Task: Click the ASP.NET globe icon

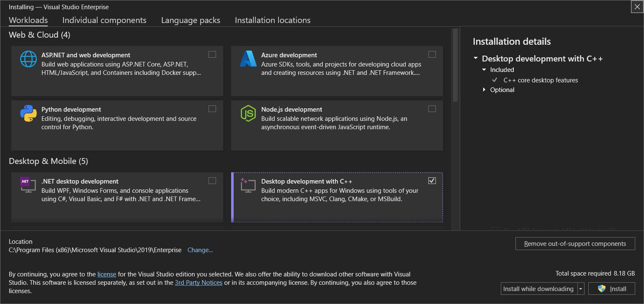Action: (x=28, y=59)
